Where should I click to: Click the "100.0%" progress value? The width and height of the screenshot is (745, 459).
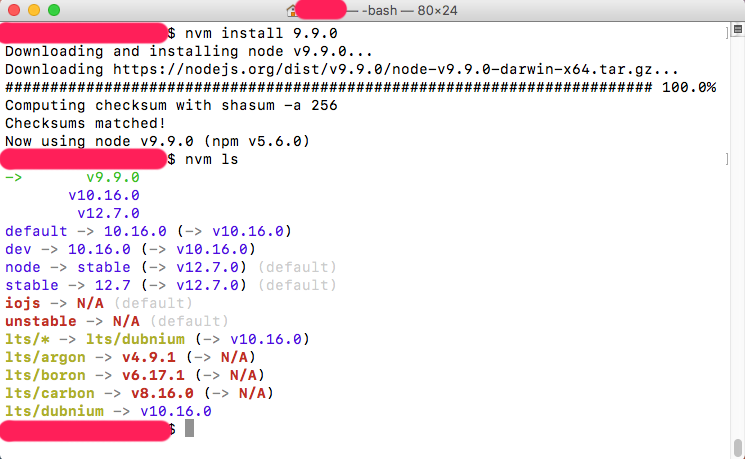point(689,87)
